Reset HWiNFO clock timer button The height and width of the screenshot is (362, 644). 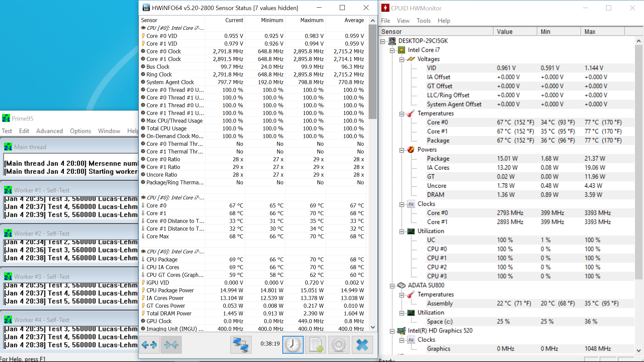pos(293,345)
